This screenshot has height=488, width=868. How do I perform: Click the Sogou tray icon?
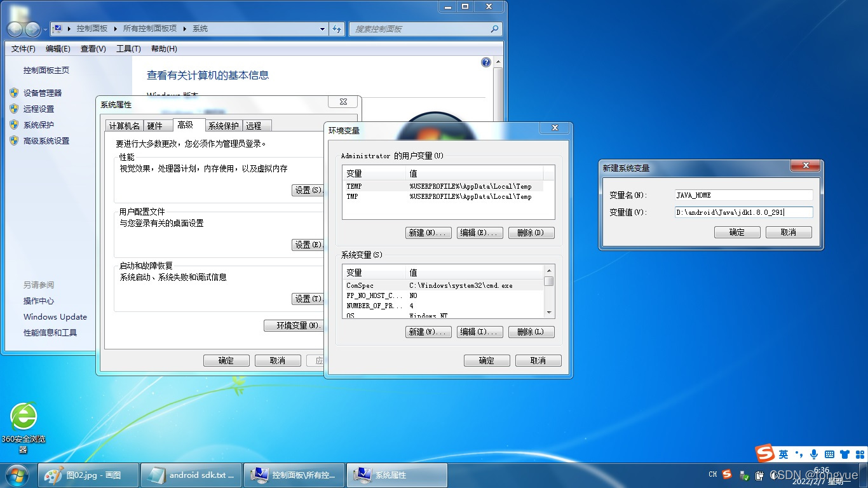[728, 475]
